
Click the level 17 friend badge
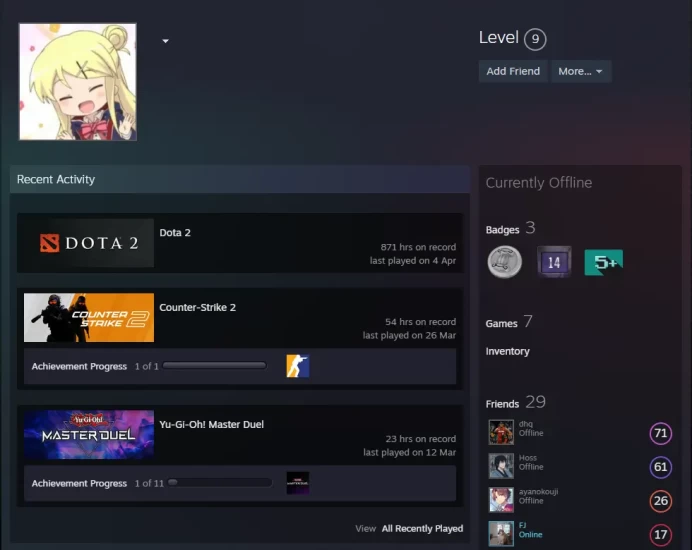[x=661, y=535]
